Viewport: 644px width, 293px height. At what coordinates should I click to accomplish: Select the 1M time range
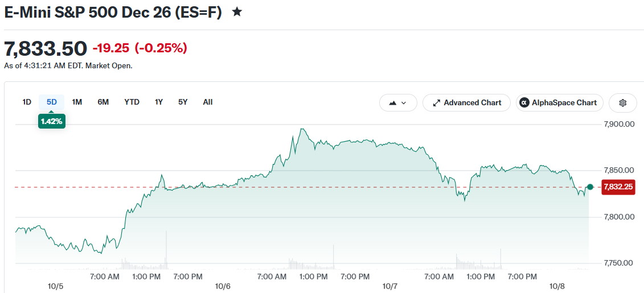(77, 102)
